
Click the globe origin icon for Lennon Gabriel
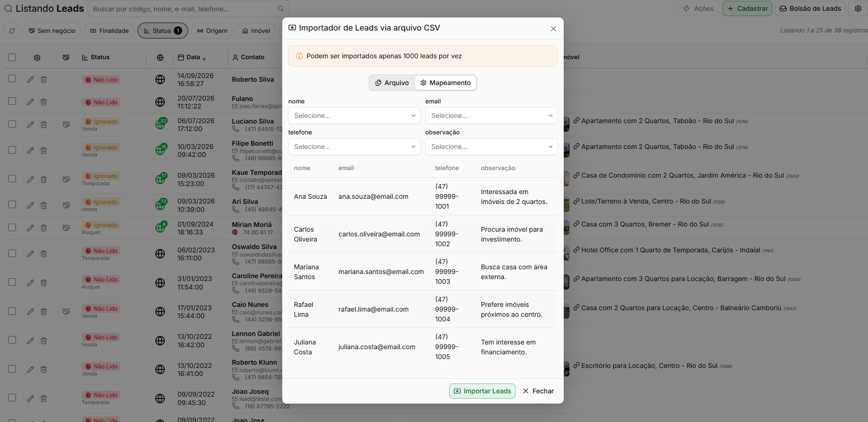[160, 341]
